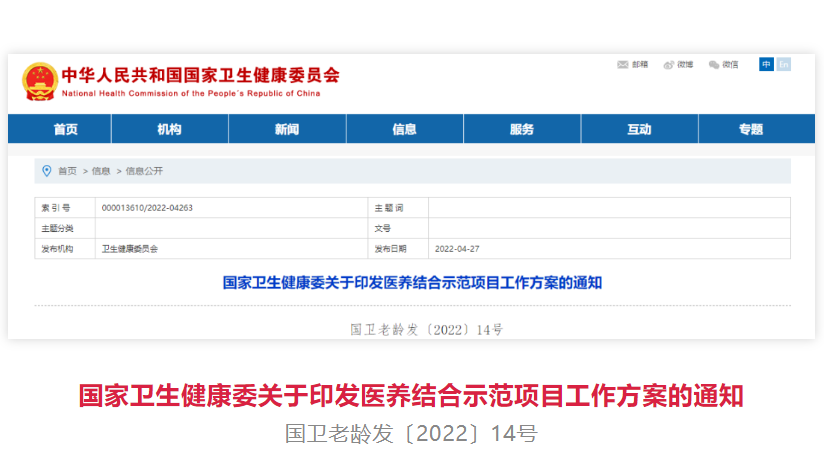The width and height of the screenshot is (824, 458).
Task: Click the red article headline below screenshot
Action: tap(411, 396)
